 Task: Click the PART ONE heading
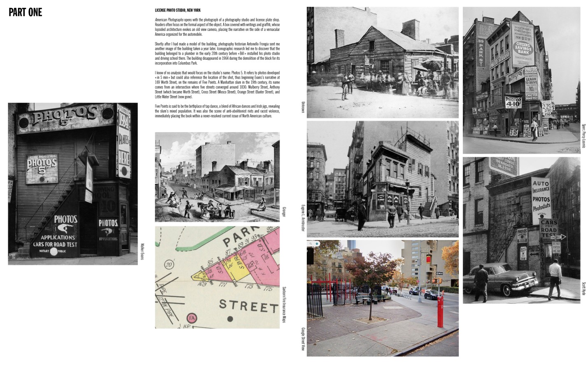pyautogui.click(x=25, y=13)
